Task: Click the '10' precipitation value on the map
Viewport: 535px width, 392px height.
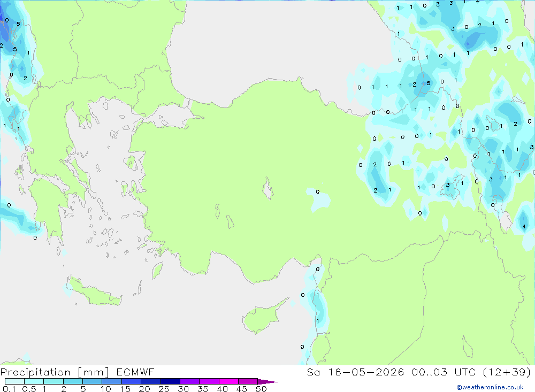Action: 5,20
